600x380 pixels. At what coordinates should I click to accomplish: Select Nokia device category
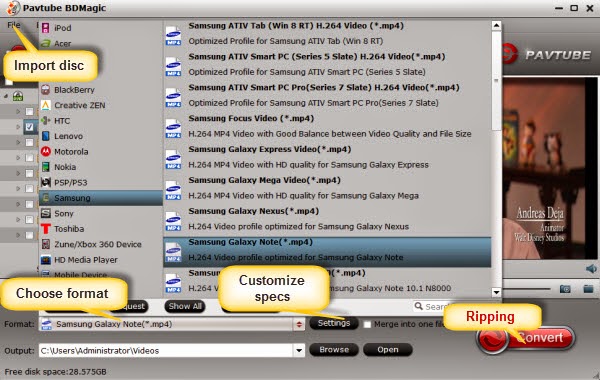coord(101,167)
